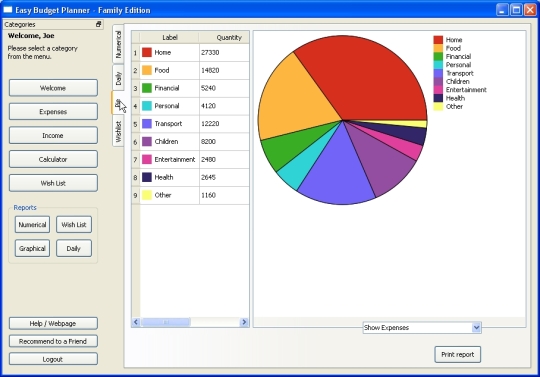Select the Food quantity cell 14820
The height and width of the screenshot is (377, 540).
224,70
